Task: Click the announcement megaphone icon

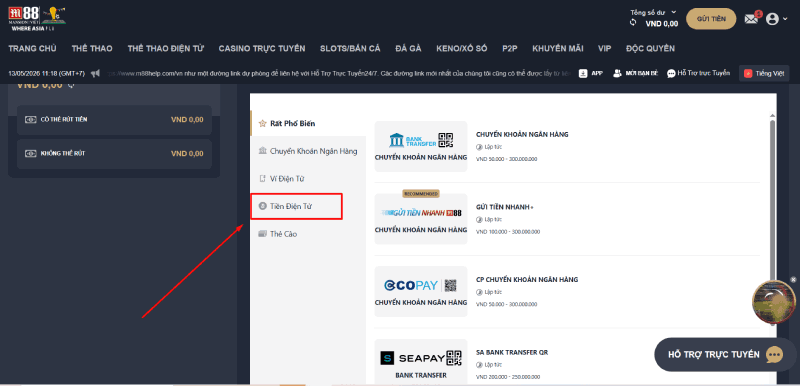Action: point(95,73)
